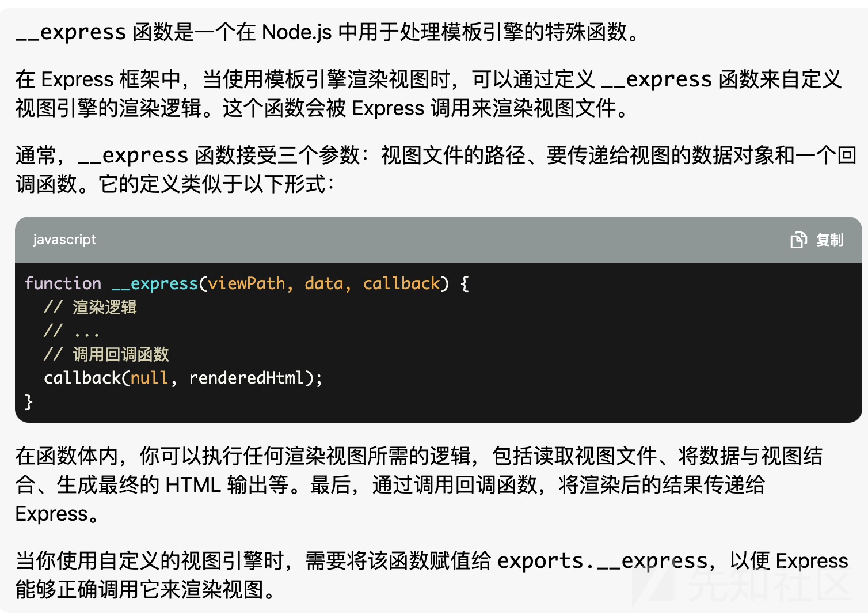The image size is (868, 614).
Task: Click the exports.__express inline code text
Action: click(602, 560)
